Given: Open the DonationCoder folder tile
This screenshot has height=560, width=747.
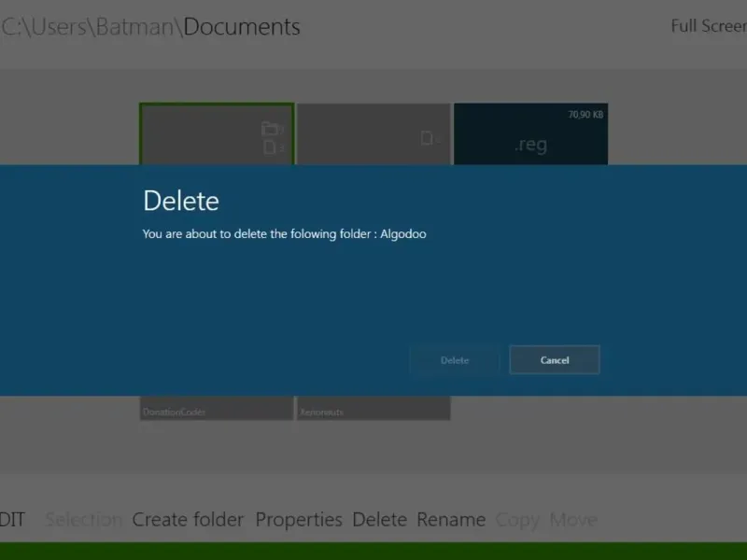Looking at the screenshot, I should (217, 408).
